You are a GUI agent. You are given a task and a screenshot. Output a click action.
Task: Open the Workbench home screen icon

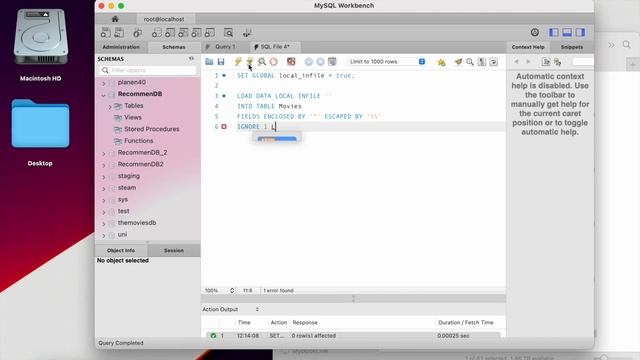[x=115, y=19]
